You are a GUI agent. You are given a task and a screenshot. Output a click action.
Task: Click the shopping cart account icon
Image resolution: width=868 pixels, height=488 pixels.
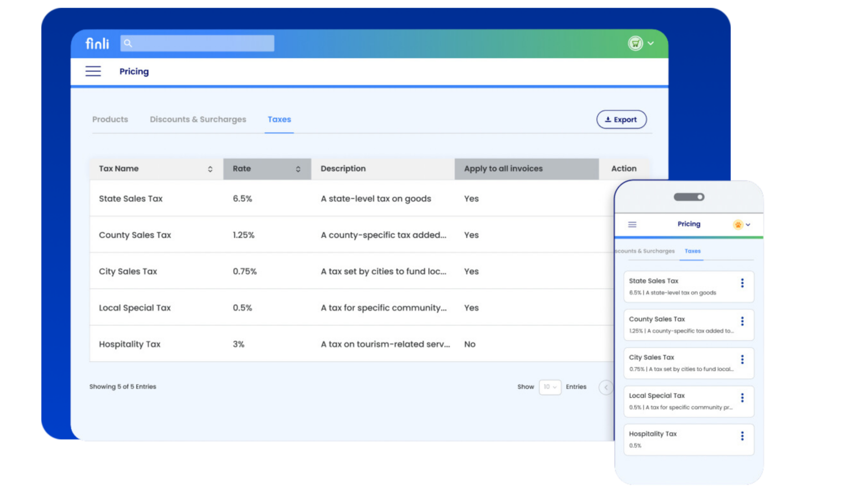(635, 43)
